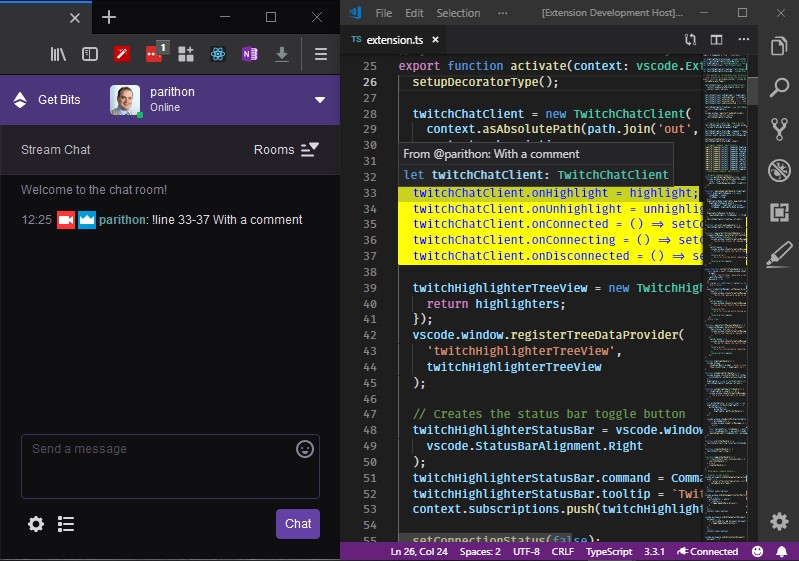Click the comment on line 47

[x=549, y=414]
